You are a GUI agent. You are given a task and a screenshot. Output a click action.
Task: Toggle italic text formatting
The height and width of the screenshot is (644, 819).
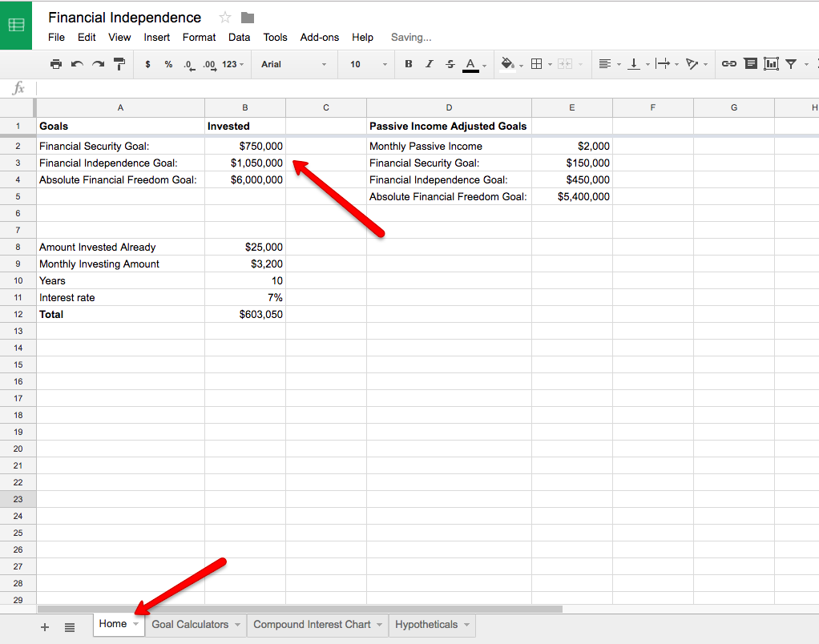[x=429, y=64]
